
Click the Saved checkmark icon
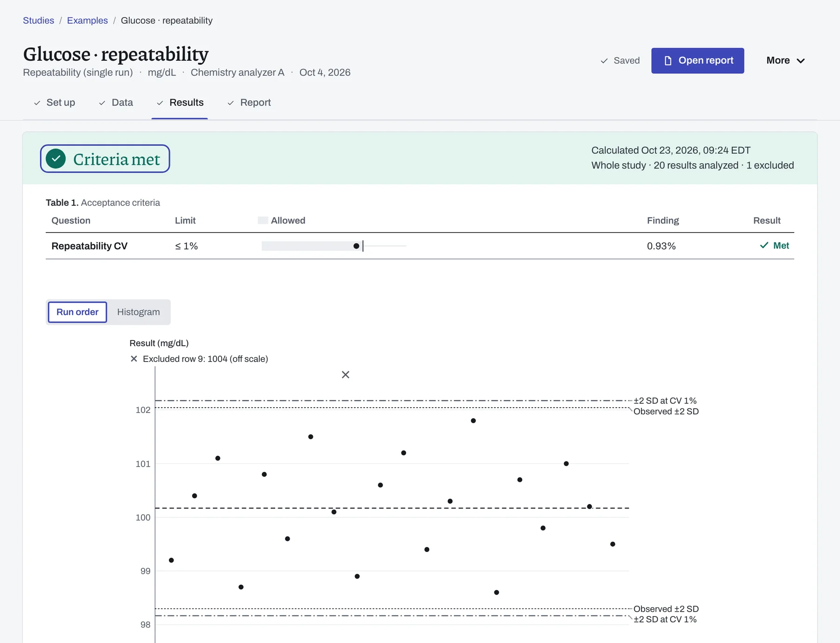[x=604, y=61]
